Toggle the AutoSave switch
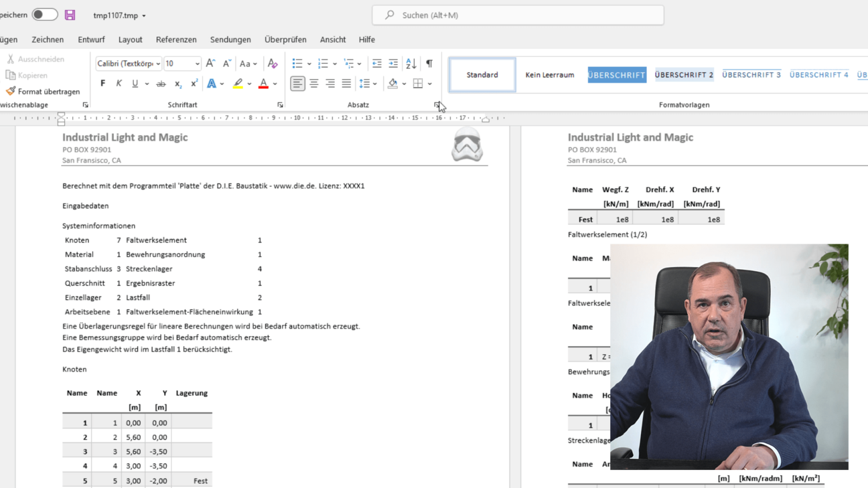 tap(45, 15)
